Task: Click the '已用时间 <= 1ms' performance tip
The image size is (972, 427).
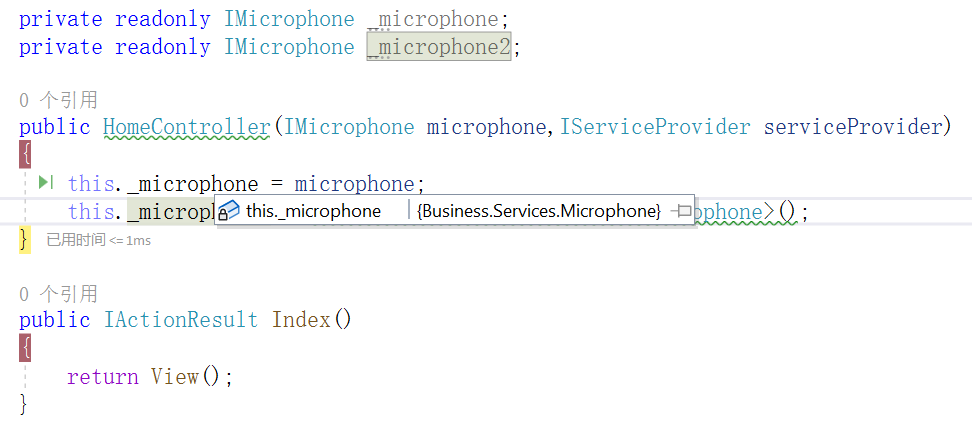Action: pos(99,240)
